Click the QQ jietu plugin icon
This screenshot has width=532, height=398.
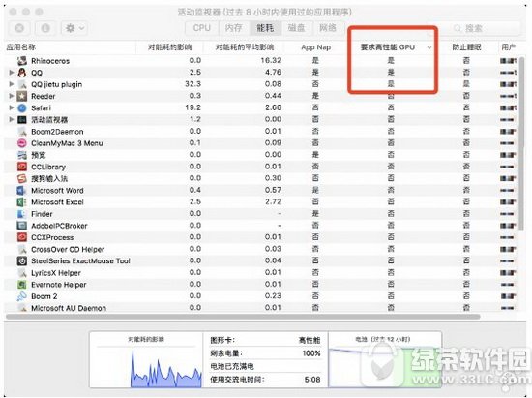pos(22,84)
